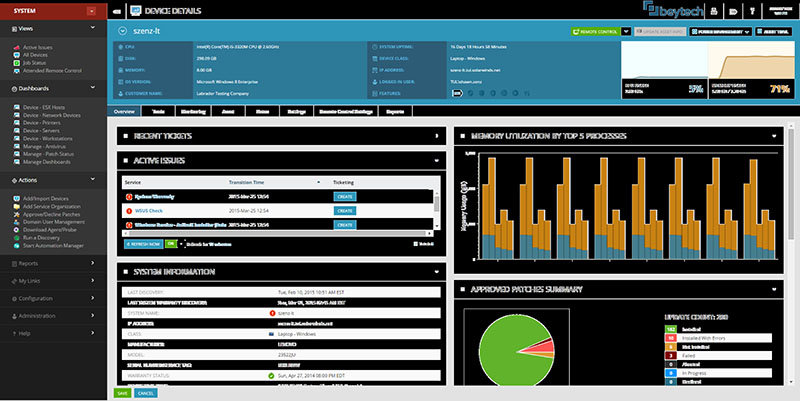This screenshot has width=800, height=401.
Task: Collapse the Recent Tickets panel square toggle
Action: tap(124, 136)
